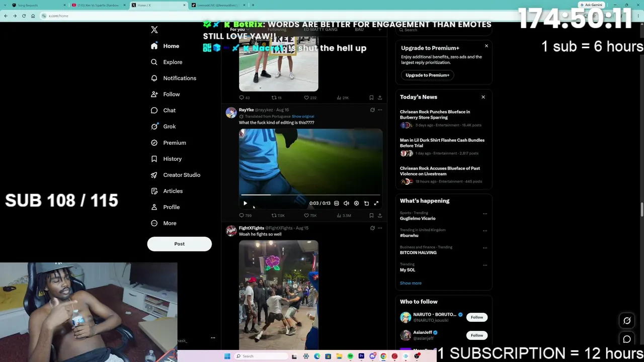Open Chat from the sidebar

[x=163, y=111]
